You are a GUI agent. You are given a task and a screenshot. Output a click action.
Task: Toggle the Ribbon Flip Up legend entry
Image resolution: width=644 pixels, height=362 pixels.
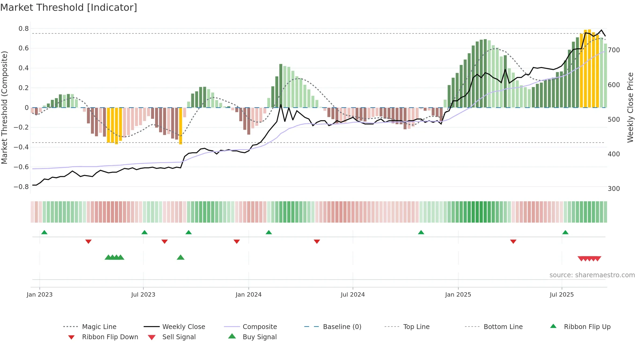(x=580, y=327)
